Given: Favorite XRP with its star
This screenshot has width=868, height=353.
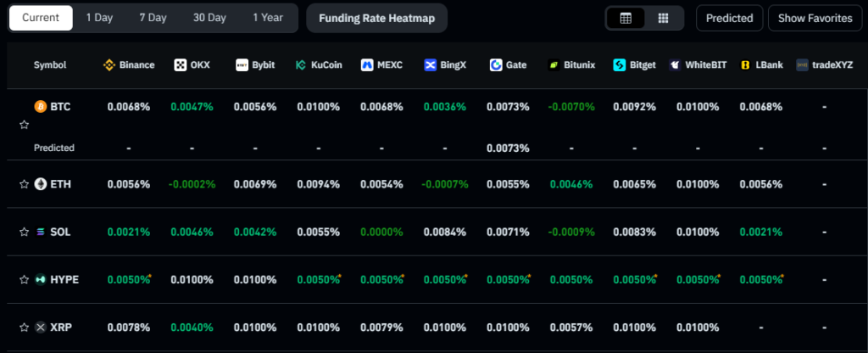Looking at the screenshot, I should pos(24,327).
